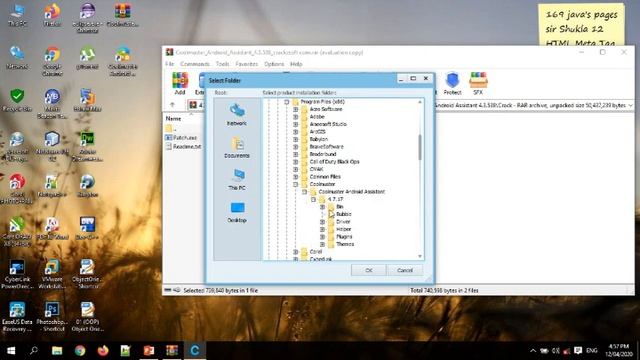Open File Explorer from taskbar
The width and height of the screenshot is (640, 360).
coord(57,351)
